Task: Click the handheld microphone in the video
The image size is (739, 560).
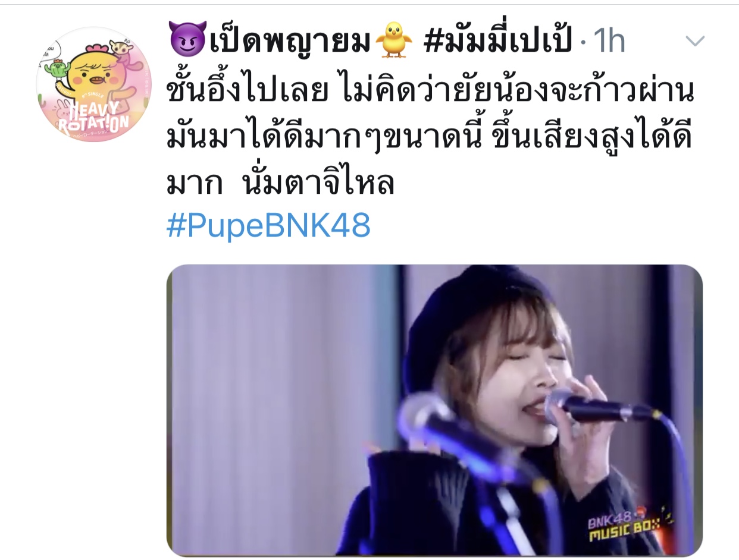Action: tap(600, 407)
